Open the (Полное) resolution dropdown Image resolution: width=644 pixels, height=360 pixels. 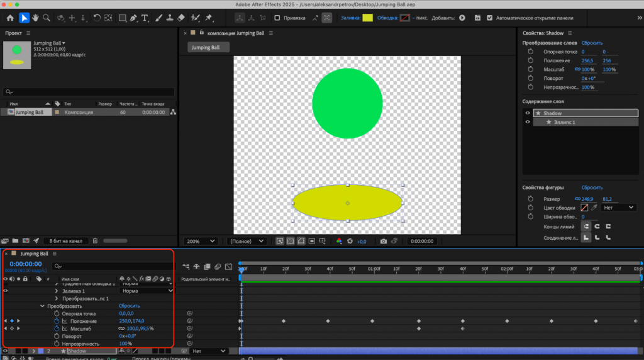coord(247,241)
